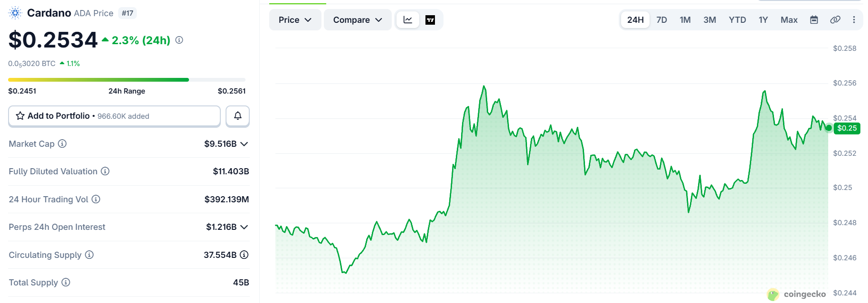Viewport: 868px width, 303px height.
Task: Click the 24h Range label
Action: pyautogui.click(x=127, y=91)
